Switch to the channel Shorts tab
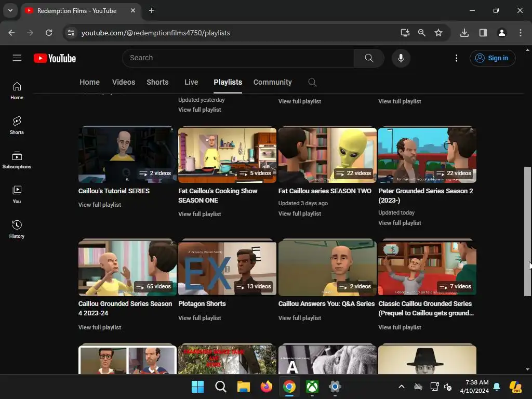Viewport: 532px width, 399px height. [x=157, y=82]
